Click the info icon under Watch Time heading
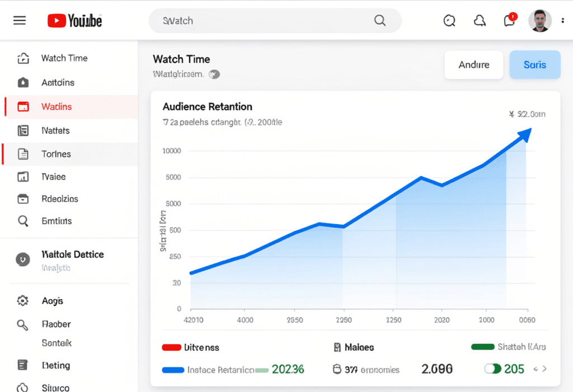The height and width of the screenshot is (392, 573). (x=214, y=74)
